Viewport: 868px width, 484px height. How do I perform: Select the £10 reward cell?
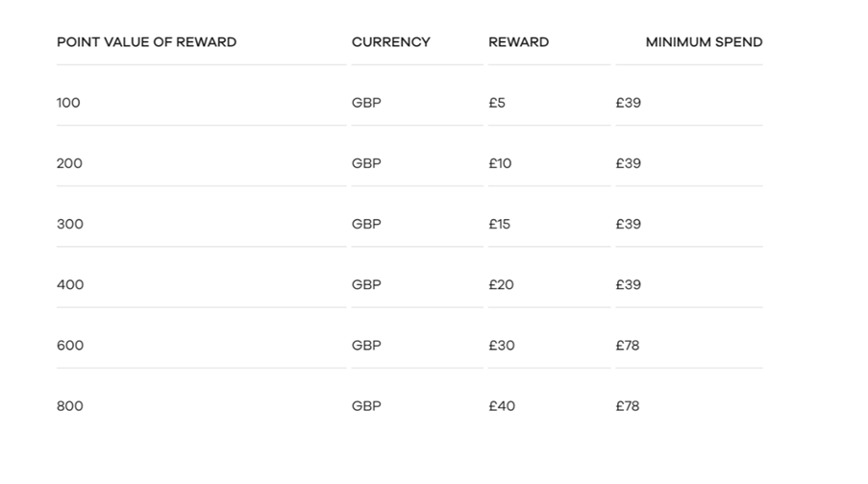pos(500,163)
